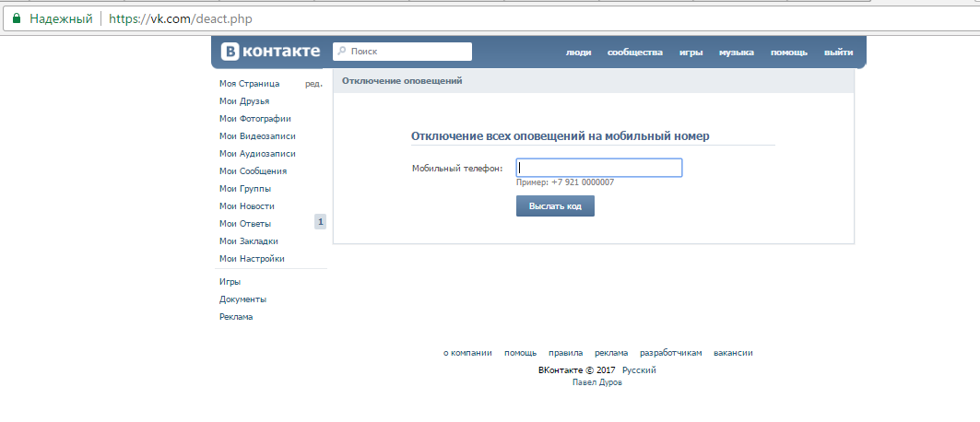980x422 pixels.
Task: Click the green secure padlock icon
Action: pos(16,18)
